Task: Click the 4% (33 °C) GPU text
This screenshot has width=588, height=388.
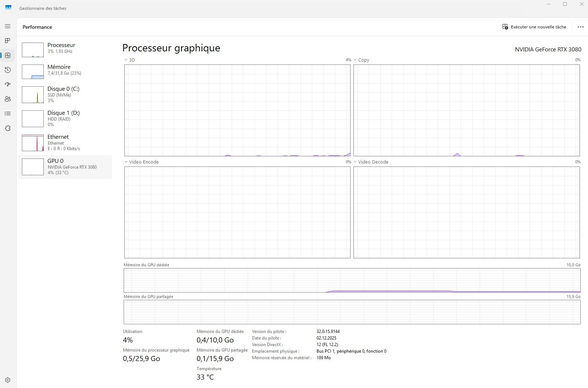Action: coord(58,173)
